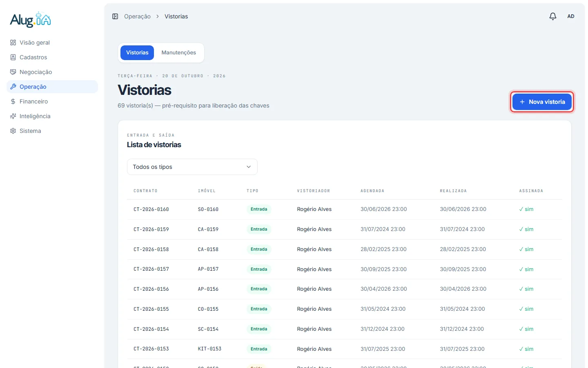Open the Todos os tipos dropdown
Screen dimensions: 588x368
click(192, 167)
